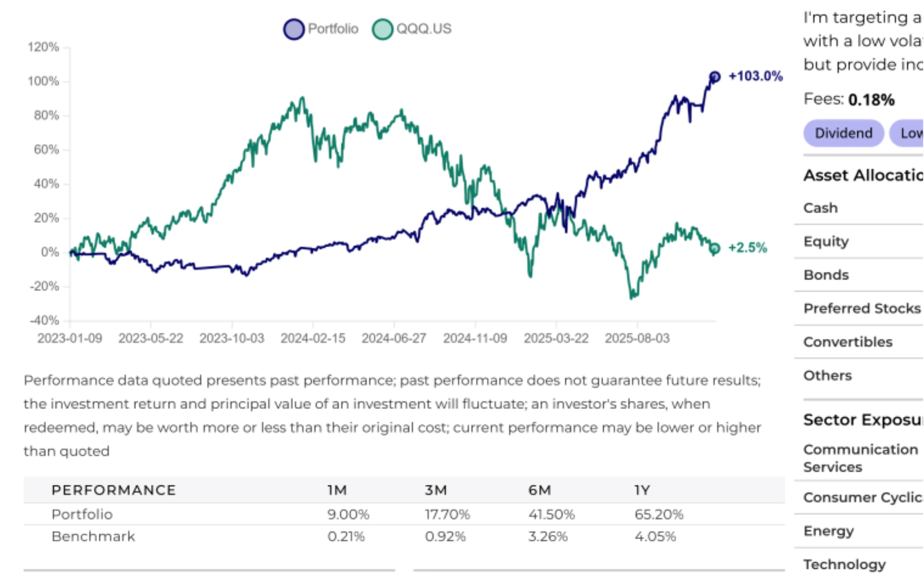Select the Benchmark row in the table
924x578 pixels.
tap(93, 536)
